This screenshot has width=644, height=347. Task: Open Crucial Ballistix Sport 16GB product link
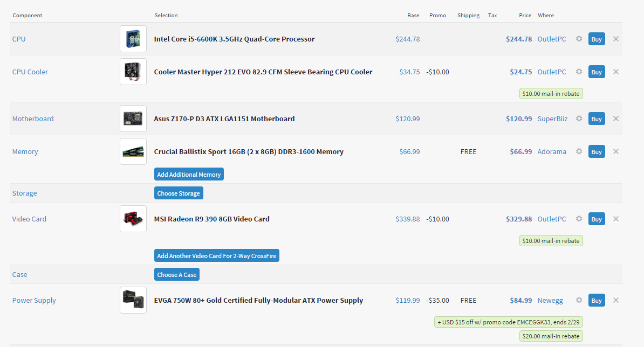[249, 151]
